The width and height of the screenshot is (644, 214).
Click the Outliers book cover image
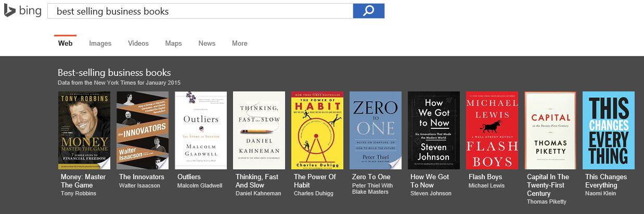click(201, 130)
